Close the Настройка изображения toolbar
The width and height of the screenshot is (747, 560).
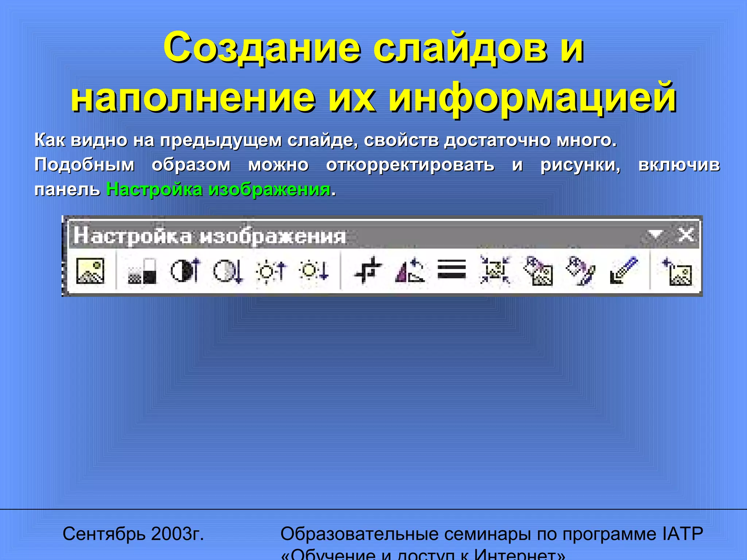pos(686,234)
